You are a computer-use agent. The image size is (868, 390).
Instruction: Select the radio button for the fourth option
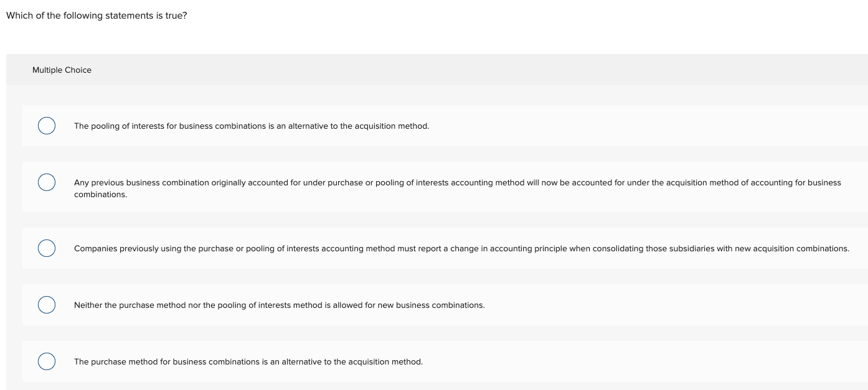(47, 305)
